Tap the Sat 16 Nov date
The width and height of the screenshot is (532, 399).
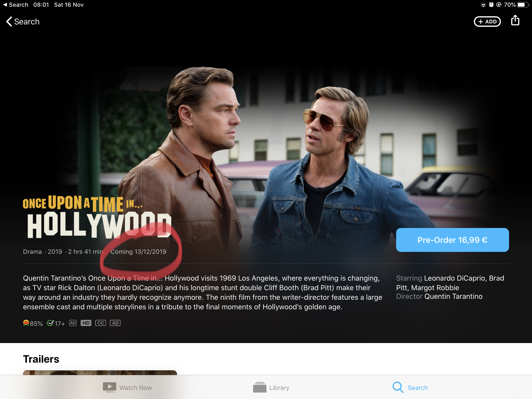tap(69, 5)
